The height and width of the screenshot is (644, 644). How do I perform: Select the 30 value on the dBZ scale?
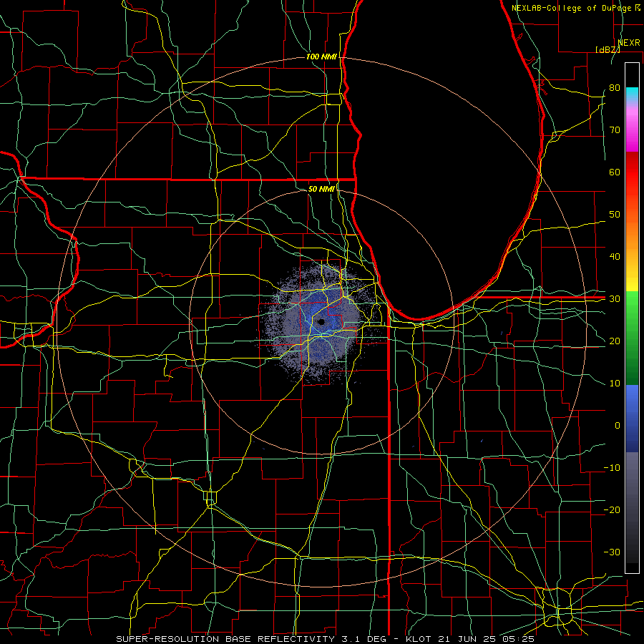click(x=615, y=299)
